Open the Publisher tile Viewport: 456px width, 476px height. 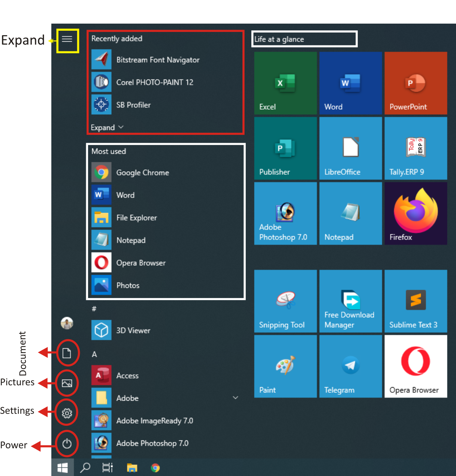tap(286, 148)
